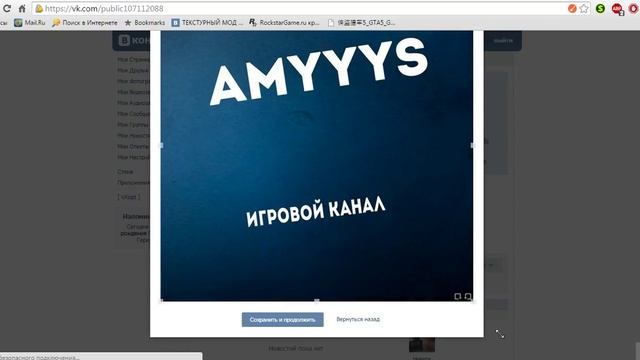This screenshot has height=360, width=640.
Task: Bookmark this page with the star icon
Action: 584,9
